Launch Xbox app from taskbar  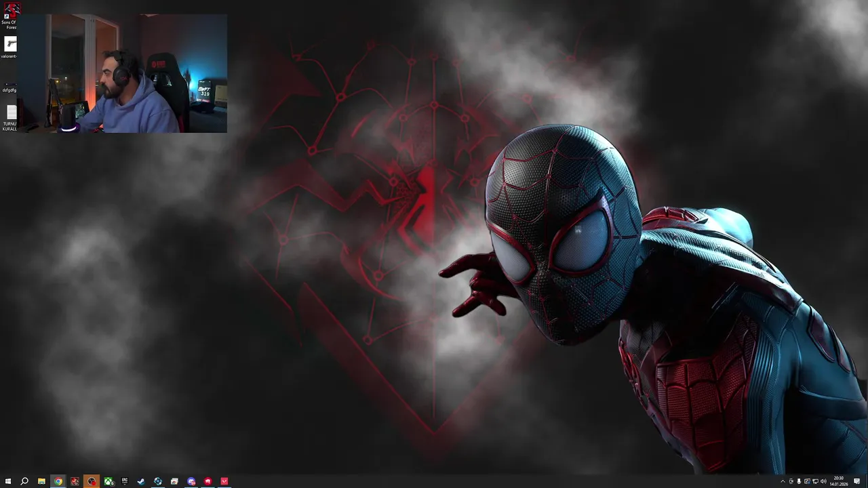tap(108, 481)
